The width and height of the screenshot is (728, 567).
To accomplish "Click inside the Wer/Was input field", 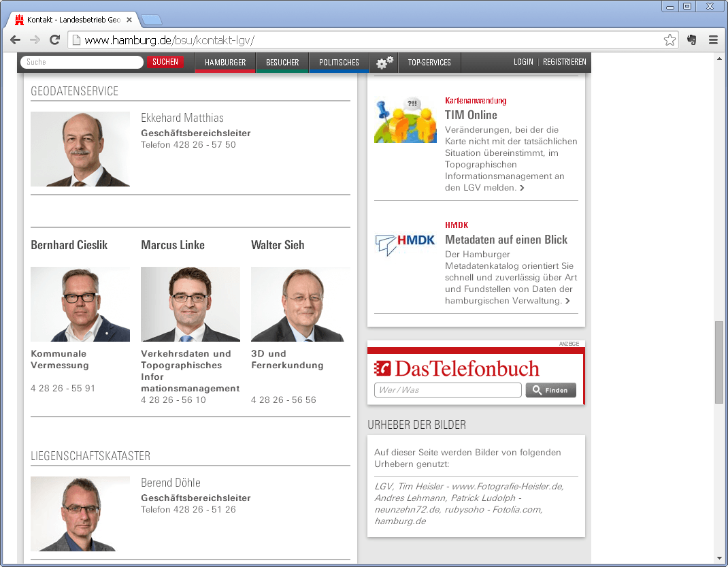I will (x=447, y=389).
